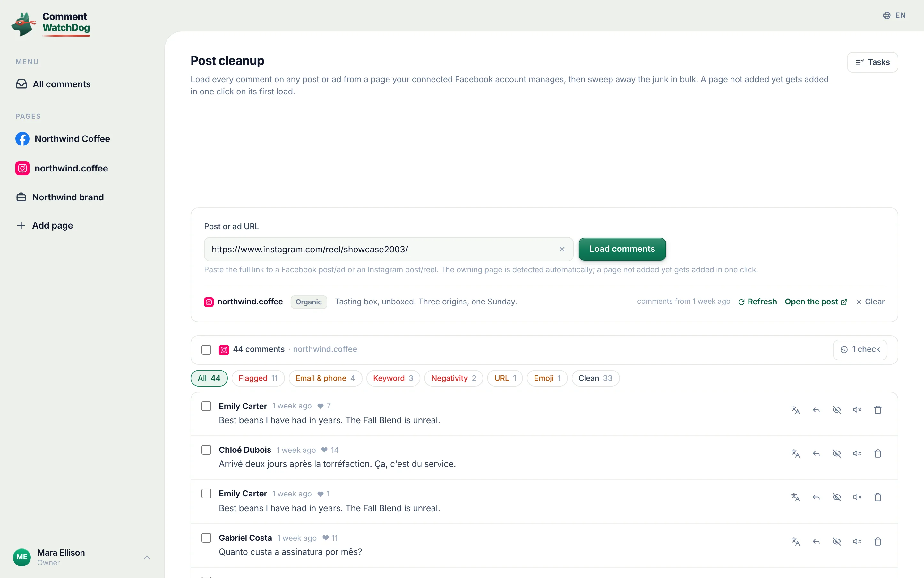Select Gabriel Costa's comment checkbox
The width and height of the screenshot is (924, 578).
(x=206, y=538)
